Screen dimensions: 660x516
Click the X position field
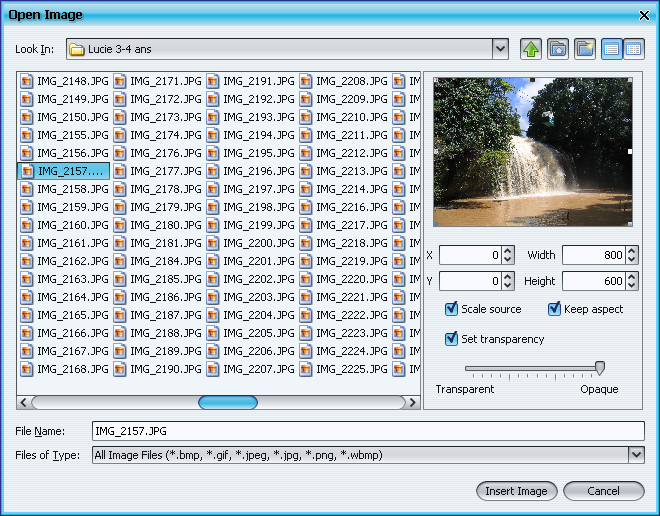pyautogui.click(x=470, y=255)
